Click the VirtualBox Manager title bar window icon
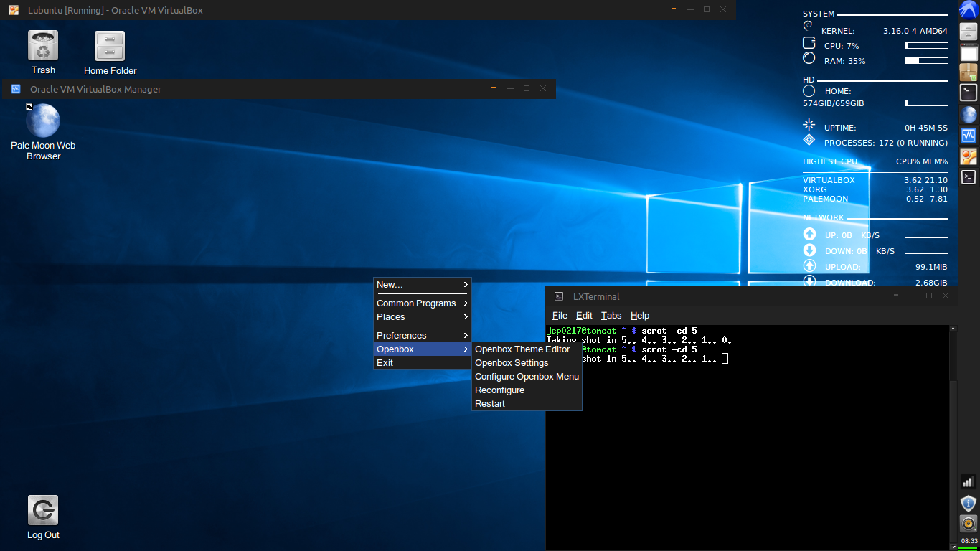This screenshot has width=980, height=551. click(x=15, y=89)
